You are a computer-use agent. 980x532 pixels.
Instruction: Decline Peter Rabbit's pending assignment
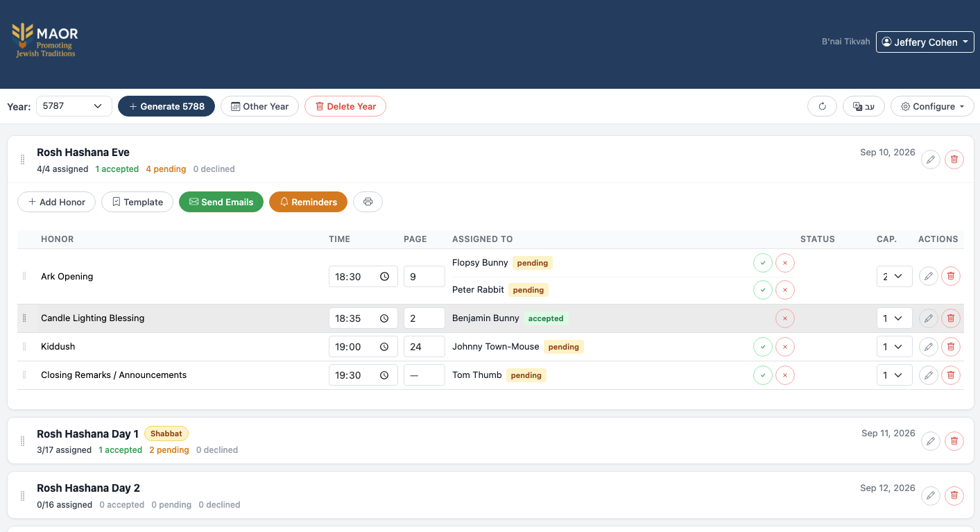(785, 290)
